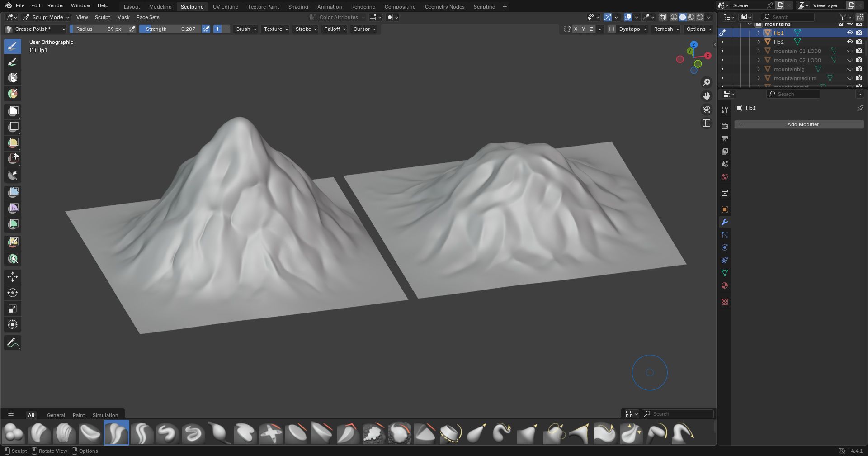Select the Move transform tool in toolbar

tap(13, 277)
